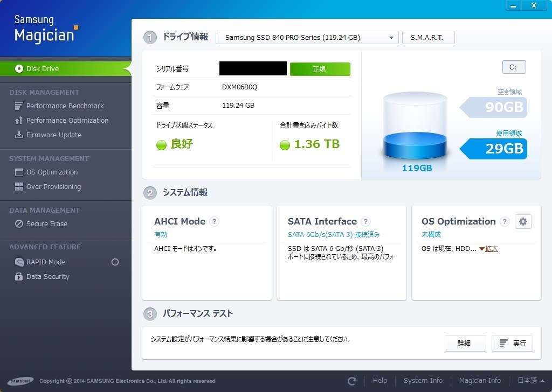Click the Performance Optimization arrows icon
Screen dimensions: 552x392
(19, 120)
